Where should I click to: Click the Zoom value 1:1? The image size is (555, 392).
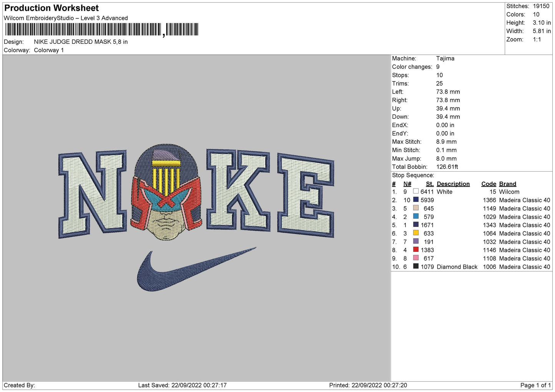pos(537,40)
